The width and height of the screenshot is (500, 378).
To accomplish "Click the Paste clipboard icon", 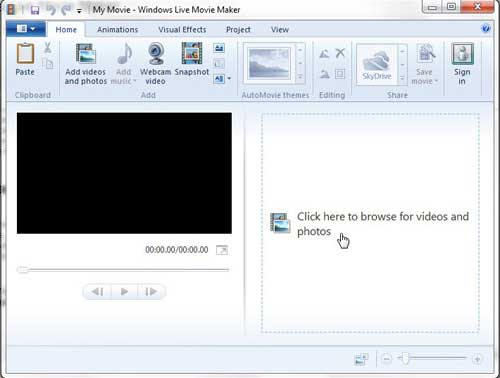I will pyautogui.click(x=25, y=54).
